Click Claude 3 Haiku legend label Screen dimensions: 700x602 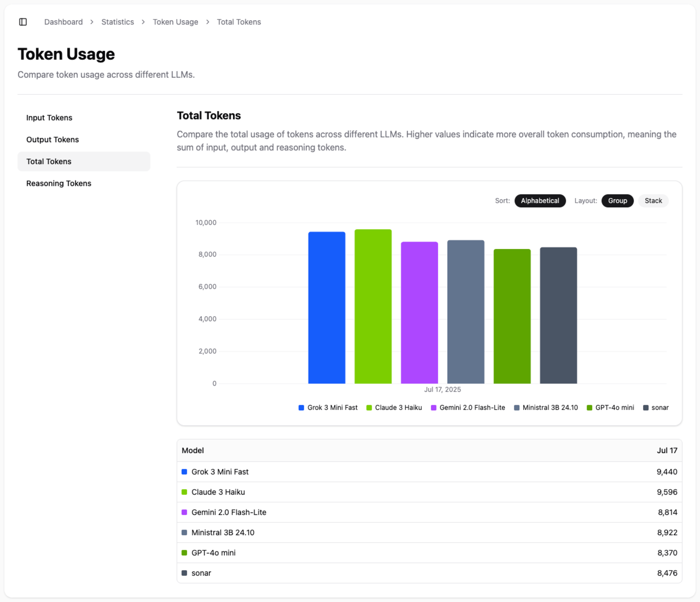click(x=398, y=408)
